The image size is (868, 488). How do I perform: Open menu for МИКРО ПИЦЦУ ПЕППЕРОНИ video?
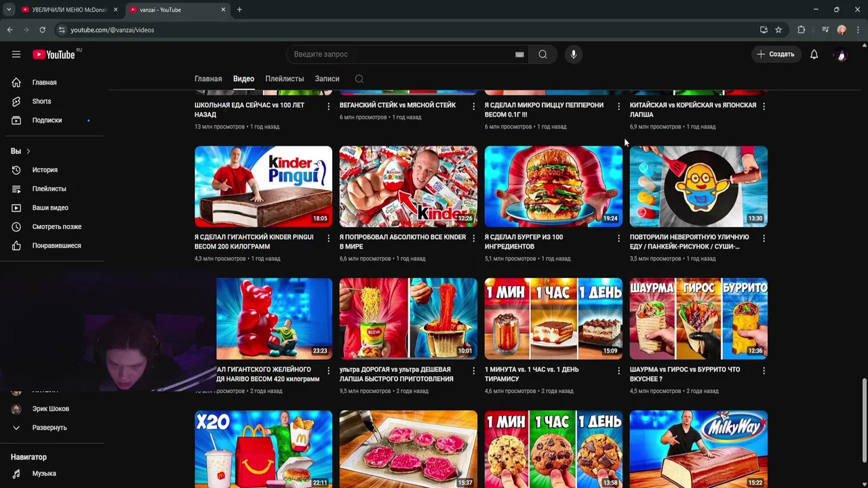[618, 106]
